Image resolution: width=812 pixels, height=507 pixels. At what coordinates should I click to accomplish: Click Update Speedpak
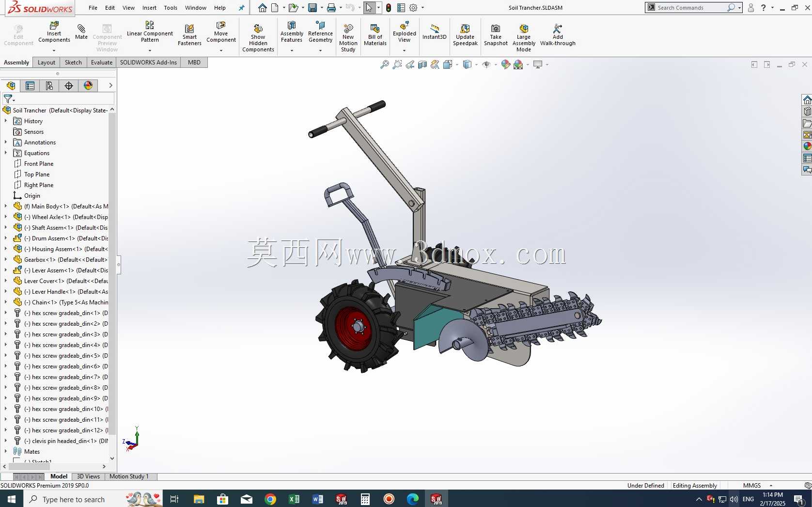[465, 35]
